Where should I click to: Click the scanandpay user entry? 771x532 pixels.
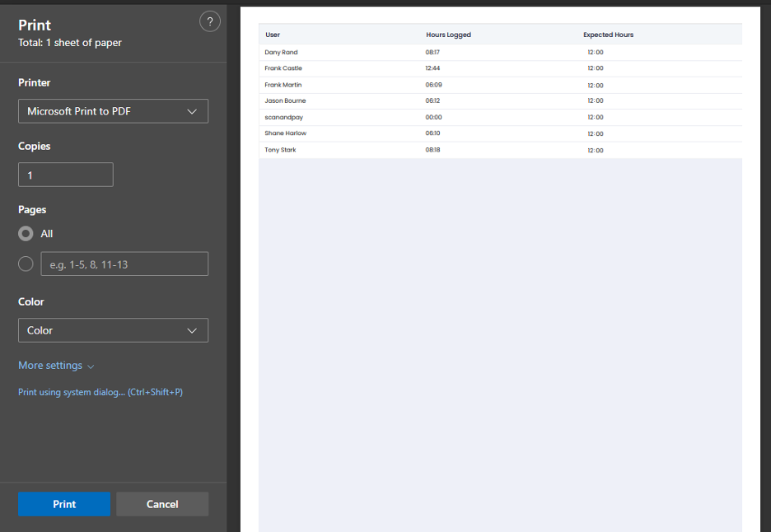283,117
